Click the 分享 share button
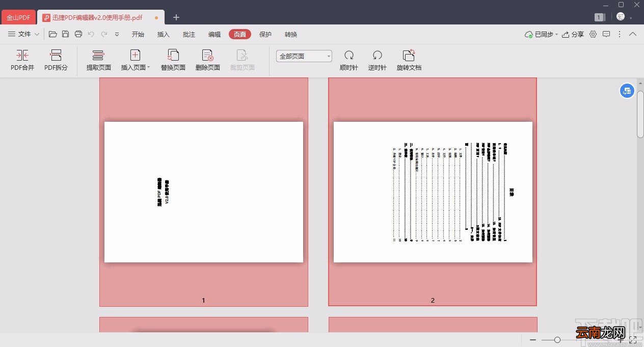The height and width of the screenshot is (347, 644). pyautogui.click(x=574, y=34)
